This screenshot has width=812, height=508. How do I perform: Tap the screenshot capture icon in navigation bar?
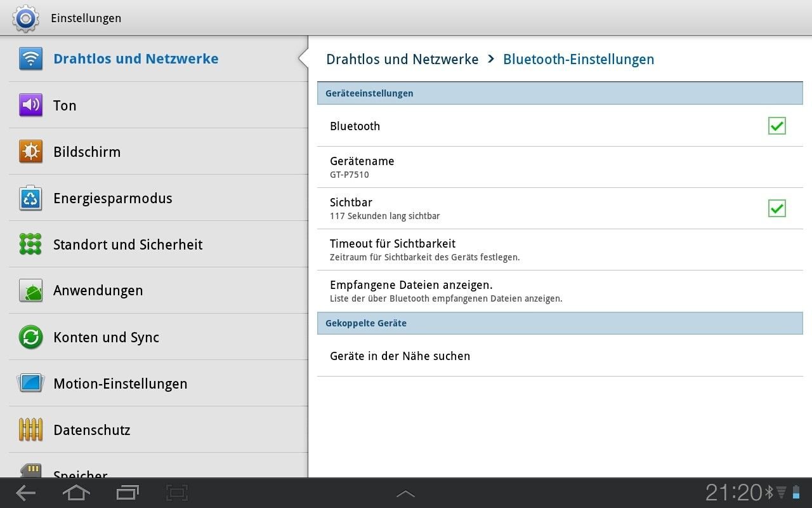click(x=177, y=493)
